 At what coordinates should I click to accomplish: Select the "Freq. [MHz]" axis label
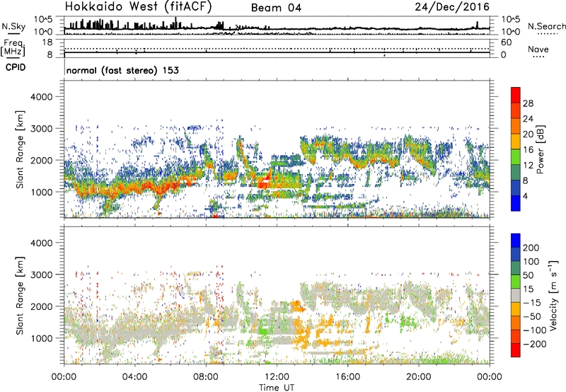(13, 47)
